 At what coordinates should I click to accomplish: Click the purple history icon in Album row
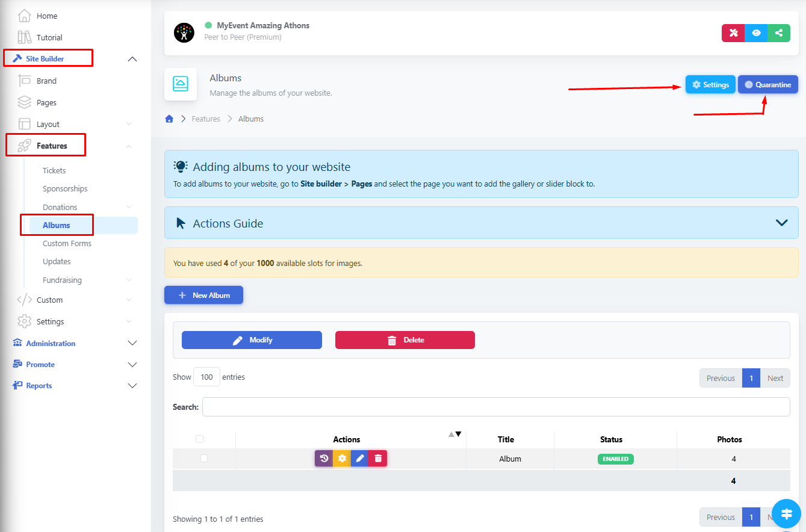pos(324,459)
